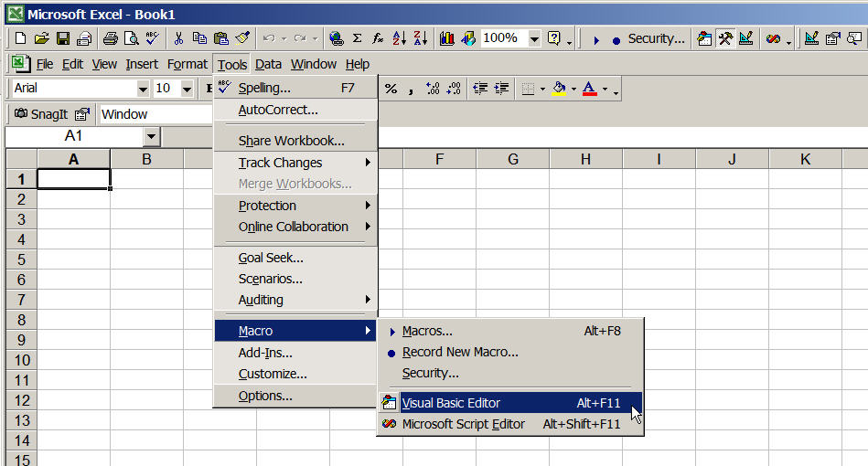868x466 pixels.
Task: Expand the Auditing submenu
Action: 295,300
